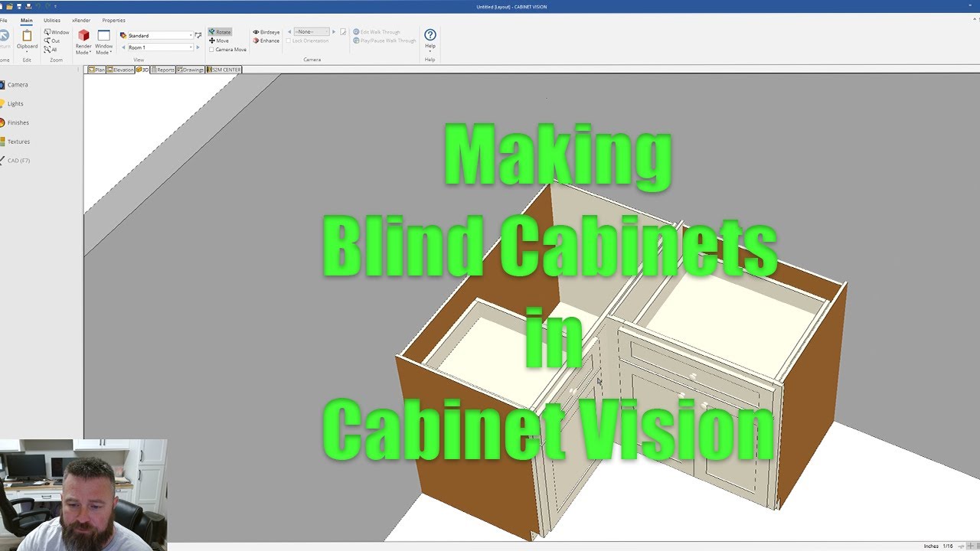This screenshot has width=980, height=551.
Task: Click icon right of Standard dropdown
Action: 198,35
